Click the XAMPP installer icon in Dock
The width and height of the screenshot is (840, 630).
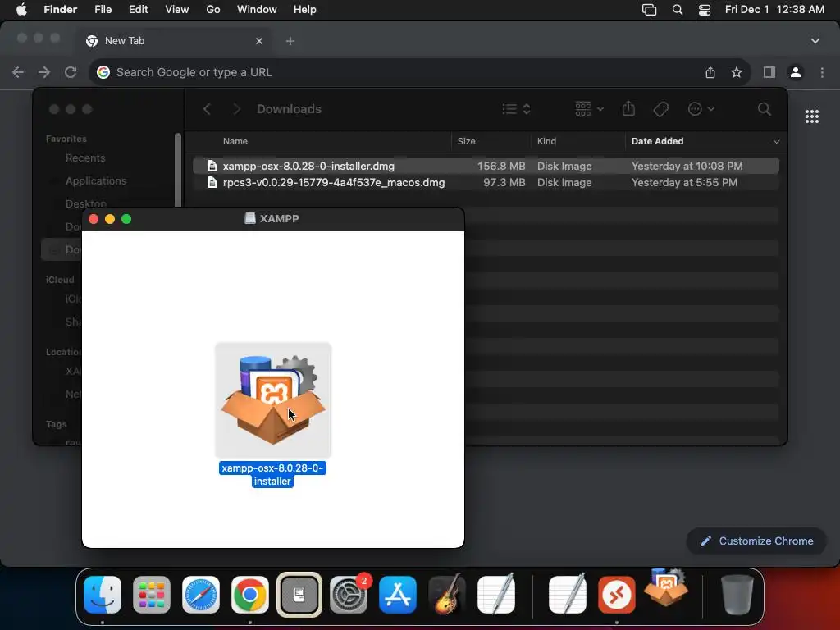point(666,587)
